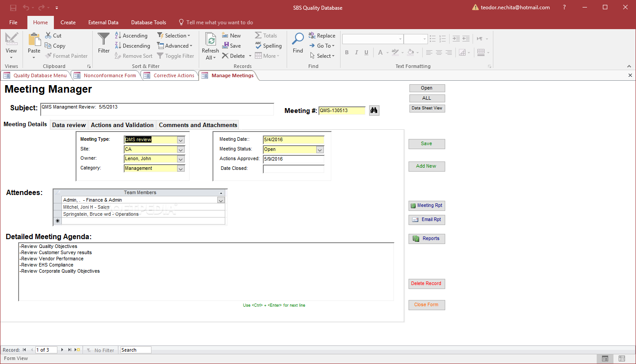Click the Subject text field

pos(157,109)
